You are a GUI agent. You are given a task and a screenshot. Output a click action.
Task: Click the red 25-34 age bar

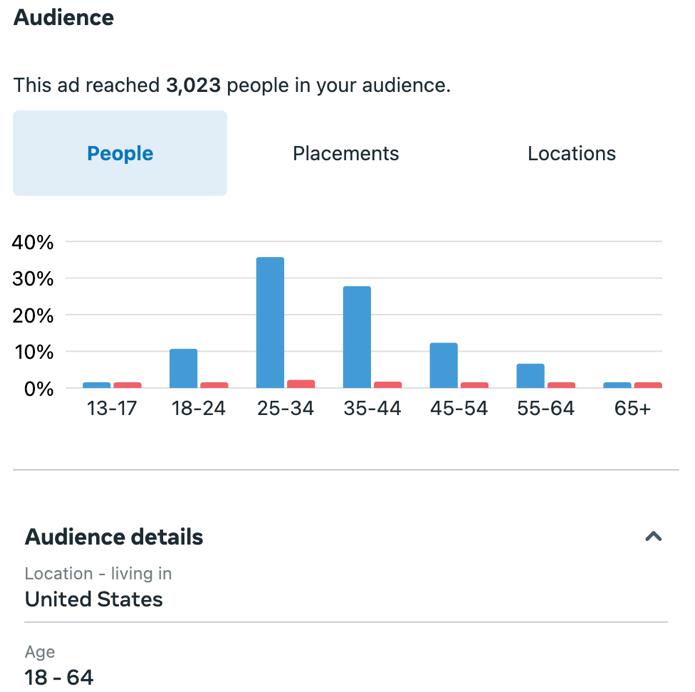coord(301,384)
